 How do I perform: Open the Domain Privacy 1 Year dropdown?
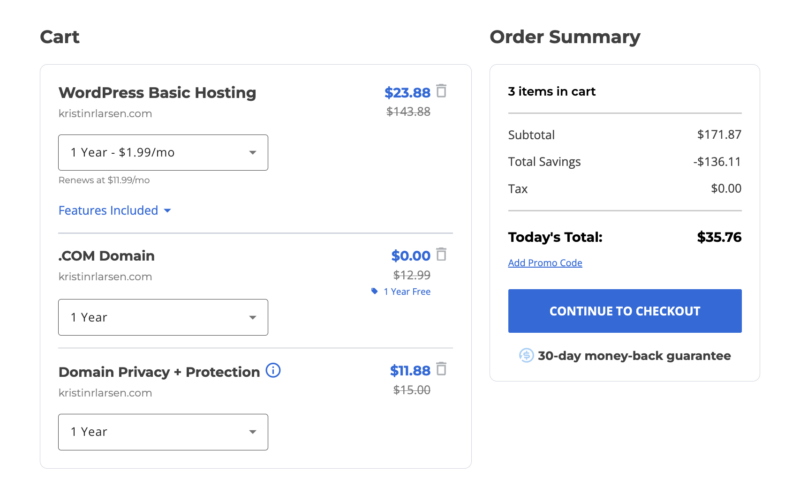(x=163, y=432)
